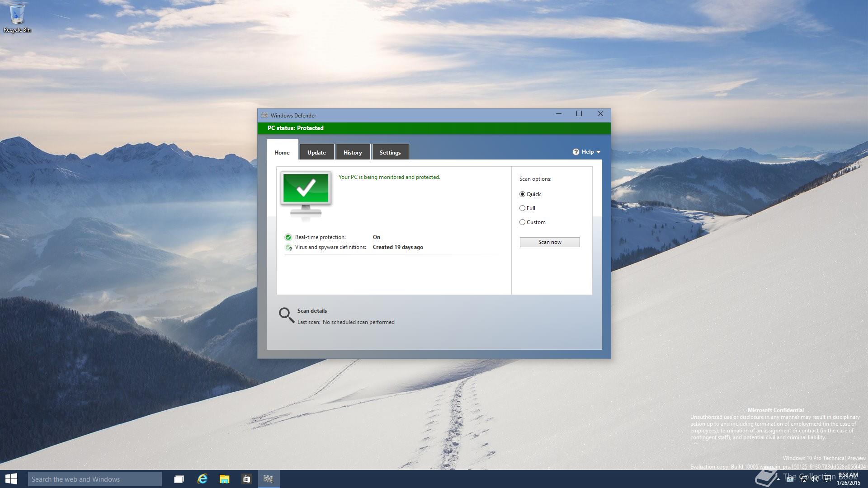Select the Quick scan option

point(523,194)
